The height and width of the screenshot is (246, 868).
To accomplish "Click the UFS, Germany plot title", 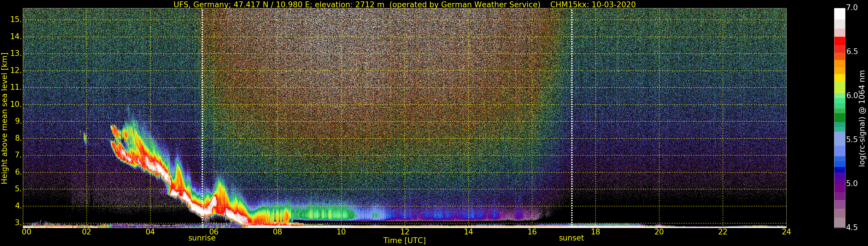I will point(404,4).
